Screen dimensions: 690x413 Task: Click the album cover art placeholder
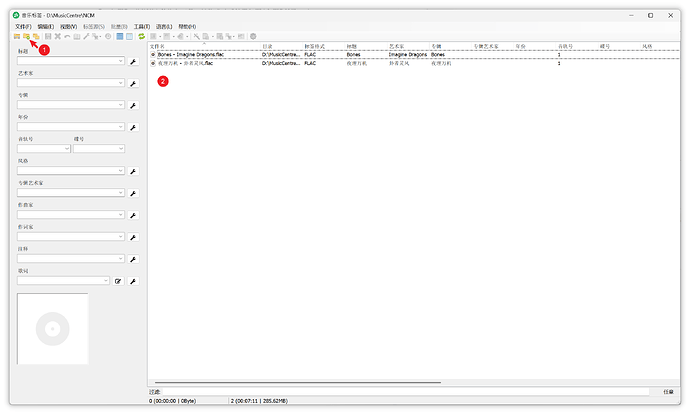53,329
